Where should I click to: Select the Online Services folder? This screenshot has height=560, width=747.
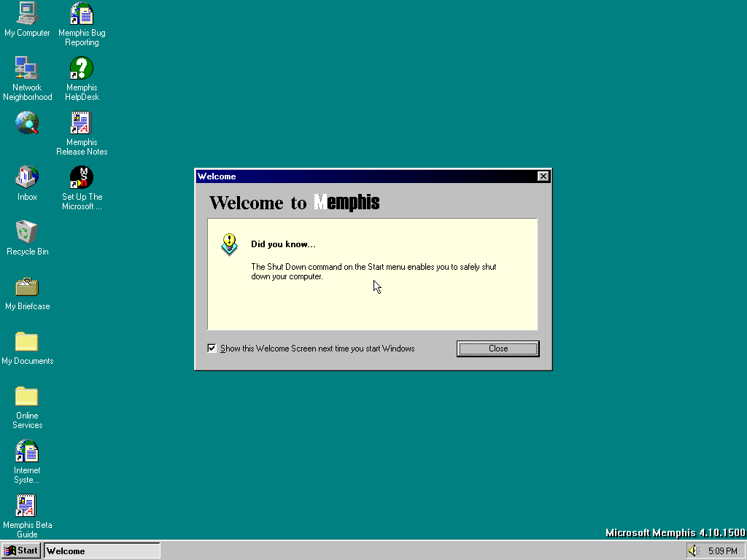[x=27, y=397]
